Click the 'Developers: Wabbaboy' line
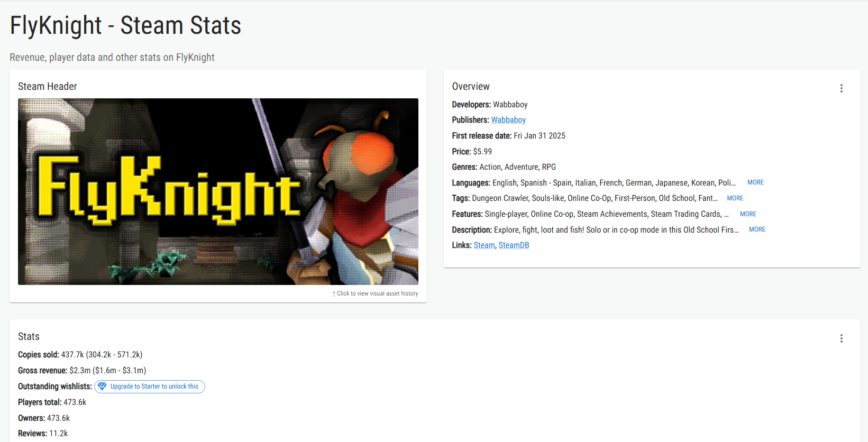 click(x=490, y=105)
